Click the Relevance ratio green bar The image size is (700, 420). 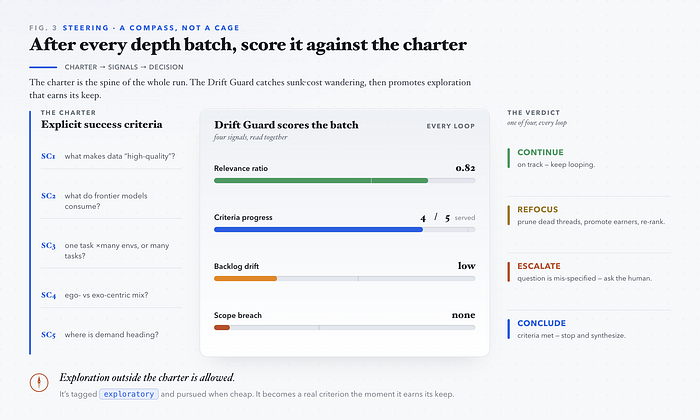(x=321, y=181)
